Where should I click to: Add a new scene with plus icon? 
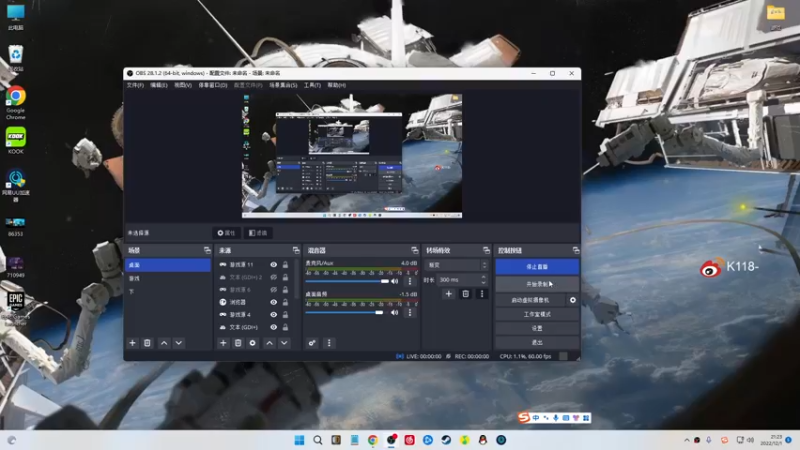click(133, 343)
